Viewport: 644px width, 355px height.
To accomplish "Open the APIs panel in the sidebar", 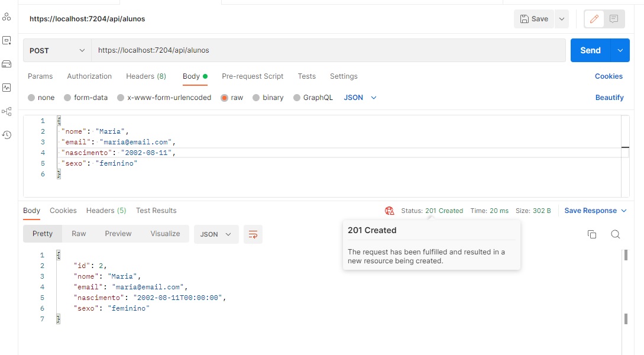I will click(7, 40).
